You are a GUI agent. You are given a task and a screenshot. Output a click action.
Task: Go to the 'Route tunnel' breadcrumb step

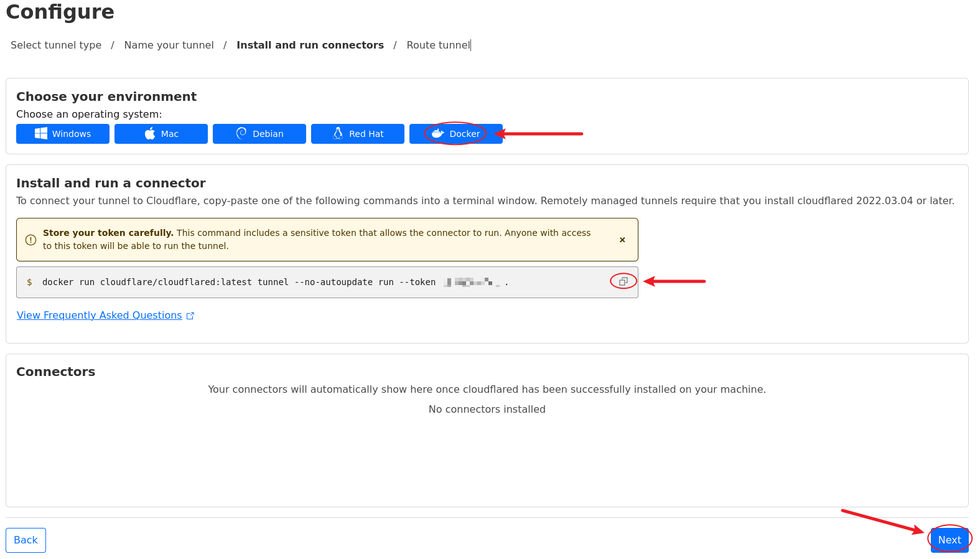click(x=438, y=45)
